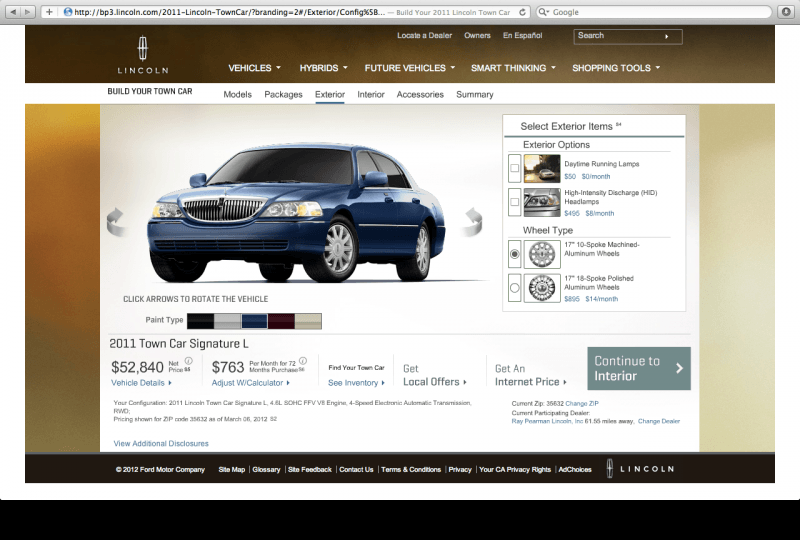Open the Contact Us footer link
800x540 pixels.
[x=356, y=470]
